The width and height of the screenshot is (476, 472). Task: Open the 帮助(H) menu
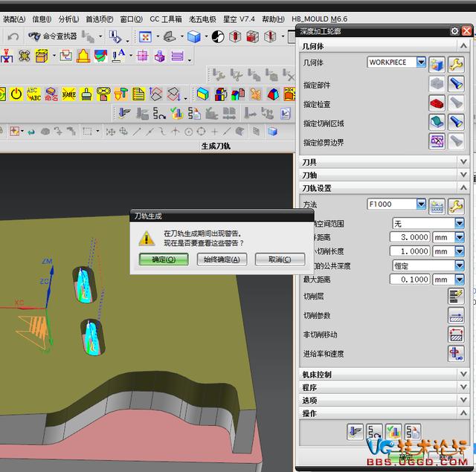[x=273, y=19]
